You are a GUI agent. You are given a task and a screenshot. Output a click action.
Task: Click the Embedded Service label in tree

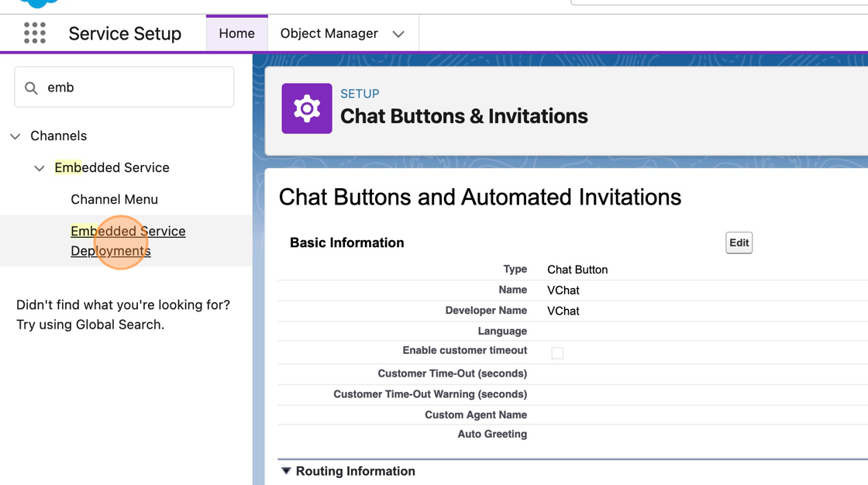(112, 168)
